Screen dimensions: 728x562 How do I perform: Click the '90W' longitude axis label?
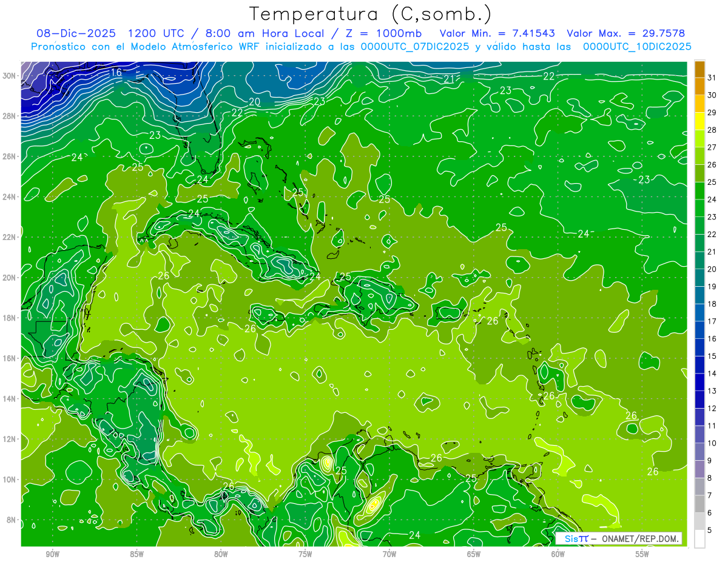pos(52,554)
